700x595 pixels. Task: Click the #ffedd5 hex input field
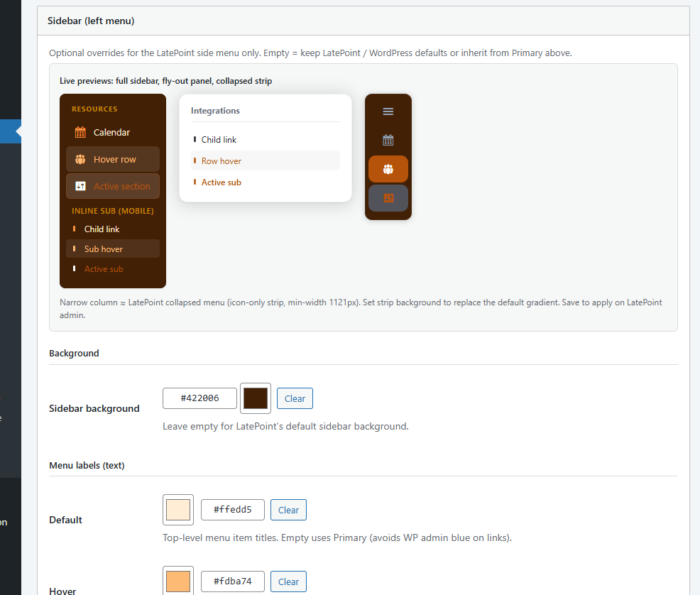[x=232, y=509]
